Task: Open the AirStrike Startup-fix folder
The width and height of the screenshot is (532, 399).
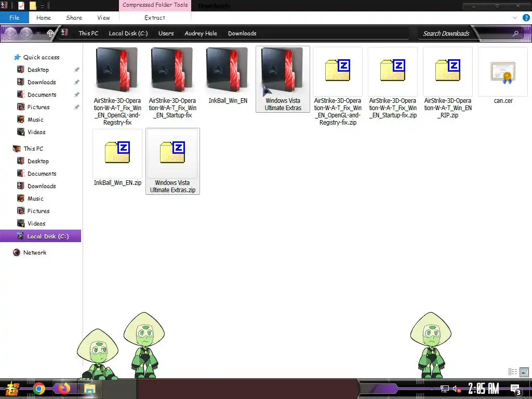Action: (x=172, y=83)
